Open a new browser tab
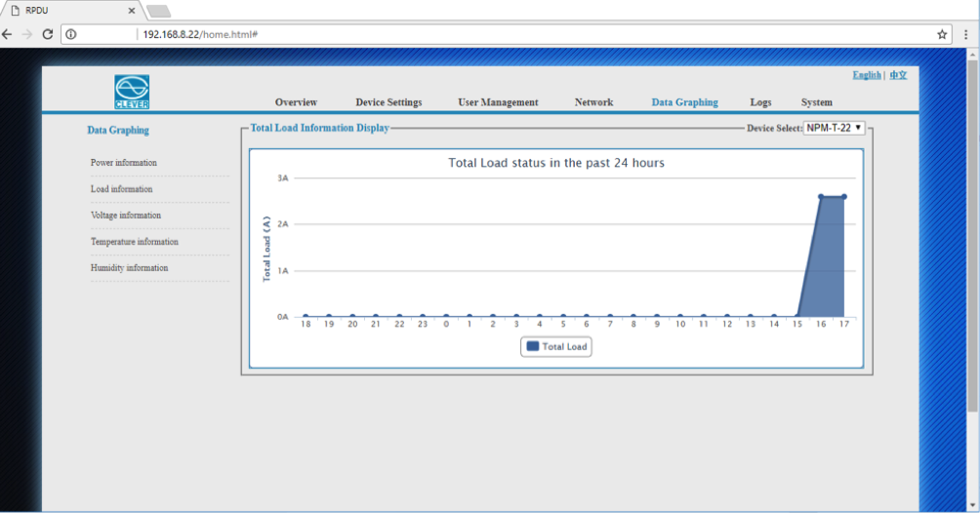 click(x=158, y=11)
